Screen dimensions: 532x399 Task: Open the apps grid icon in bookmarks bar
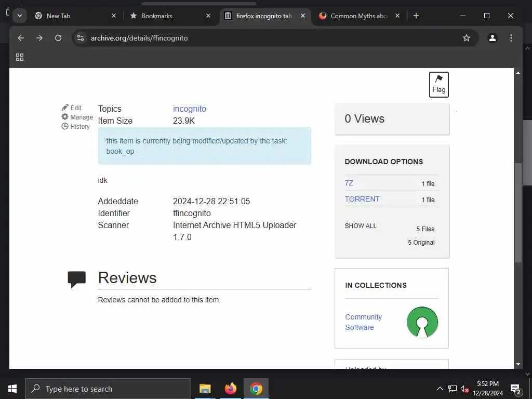pyautogui.click(x=20, y=57)
